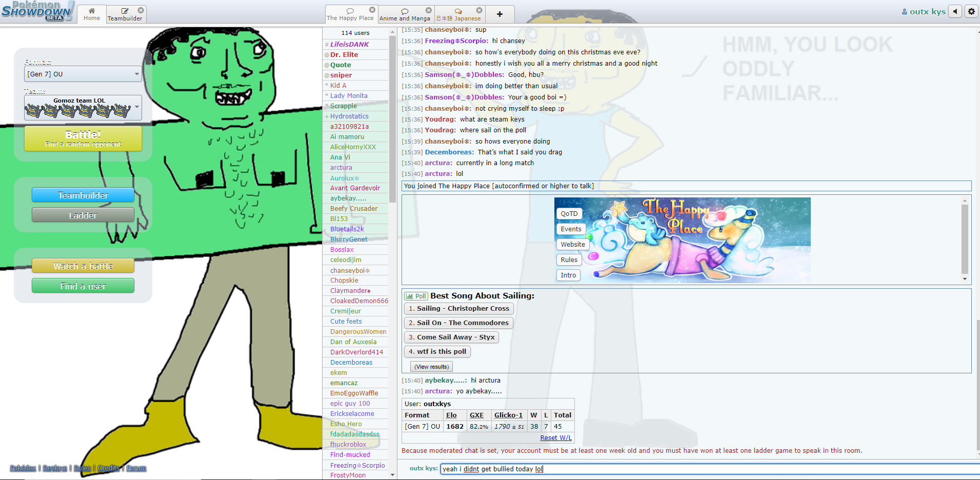Viewport: 980px width, 480px height.
Task: Open the Credits link
Action: (x=109, y=468)
